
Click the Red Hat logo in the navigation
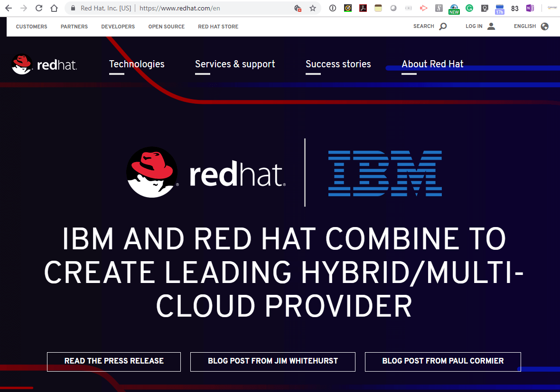tap(44, 64)
